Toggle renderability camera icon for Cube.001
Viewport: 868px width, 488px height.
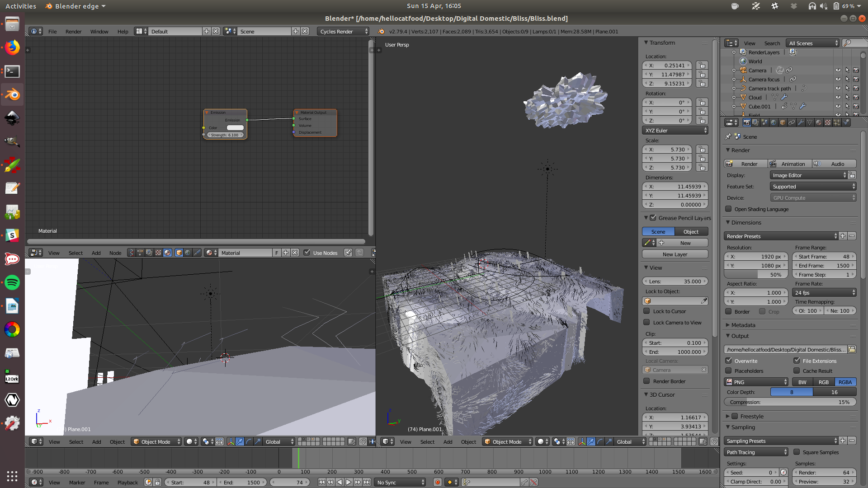pos(856,106)
